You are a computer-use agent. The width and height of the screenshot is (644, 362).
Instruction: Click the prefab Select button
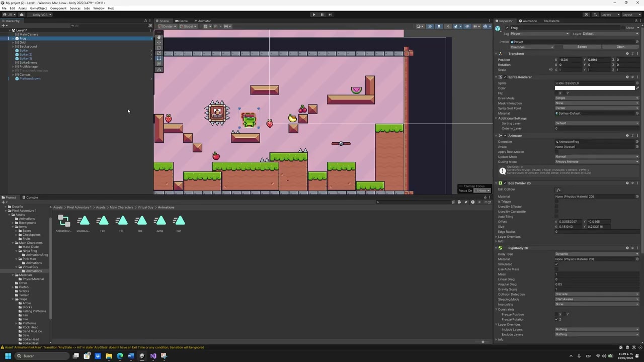point(582,47)
